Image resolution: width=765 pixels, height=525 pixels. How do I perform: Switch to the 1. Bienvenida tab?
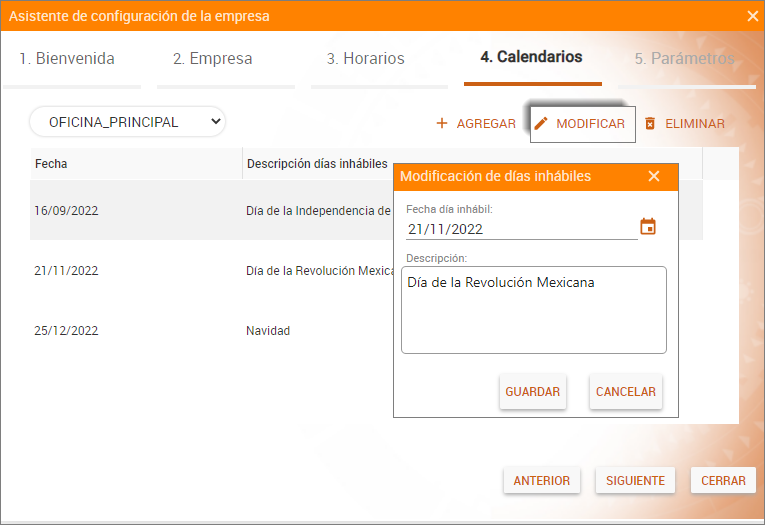point(67,59)
